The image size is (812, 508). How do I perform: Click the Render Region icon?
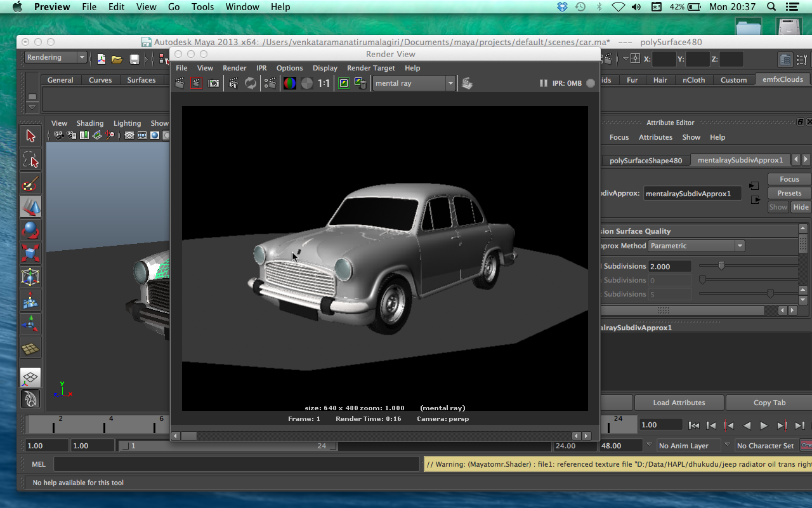(x=197, y=83)
